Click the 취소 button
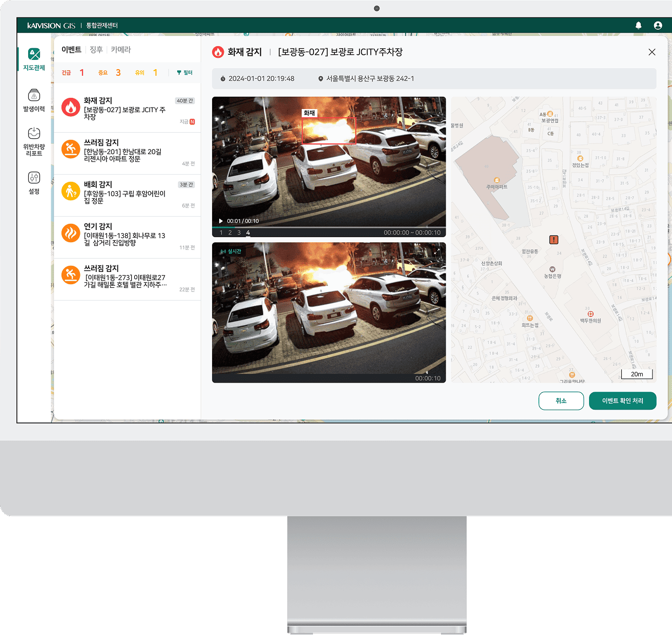 point(561,401)
